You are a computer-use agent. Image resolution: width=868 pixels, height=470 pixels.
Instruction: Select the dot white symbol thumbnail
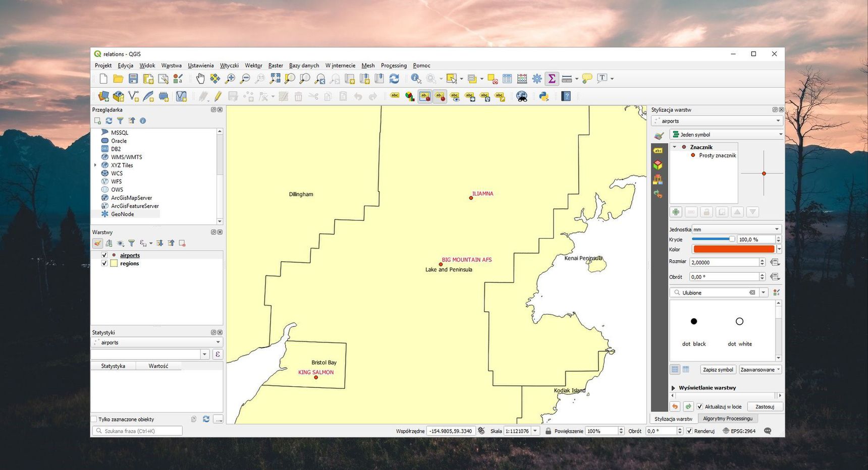click(739, 331)
